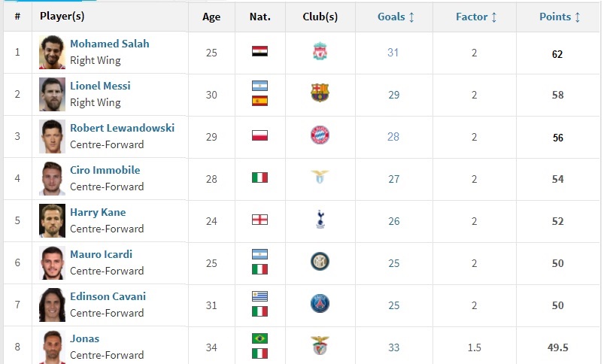
Task: Open Mohamed Salah's player profile link
Action: [x=109, y=44]
